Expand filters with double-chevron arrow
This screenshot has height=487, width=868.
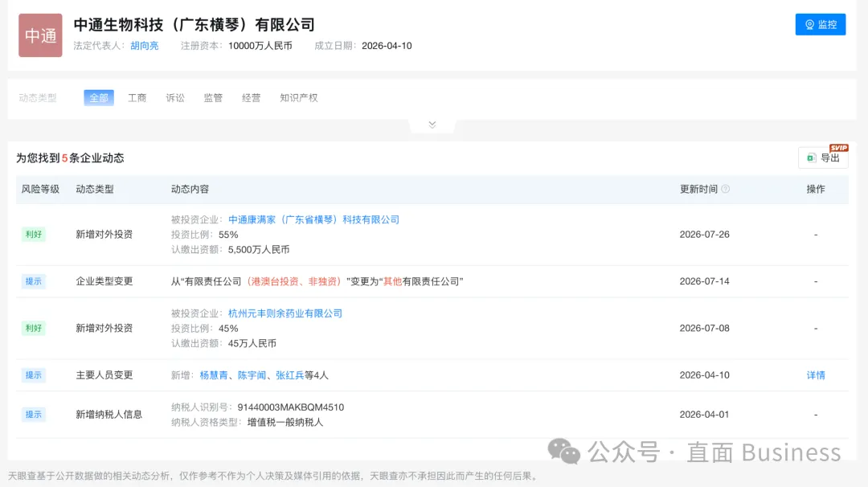tap(432, 125)
